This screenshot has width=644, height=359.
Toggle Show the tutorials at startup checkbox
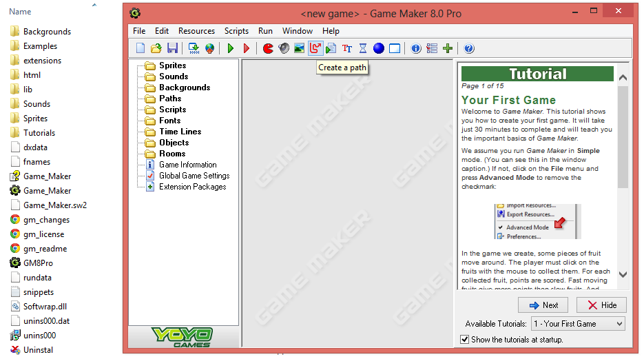[x=464, y=340]
